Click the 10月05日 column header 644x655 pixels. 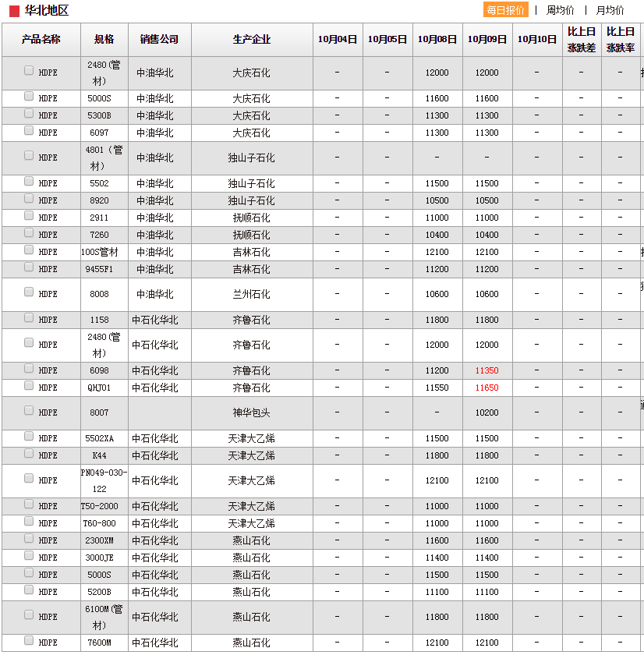pos(387,39)
